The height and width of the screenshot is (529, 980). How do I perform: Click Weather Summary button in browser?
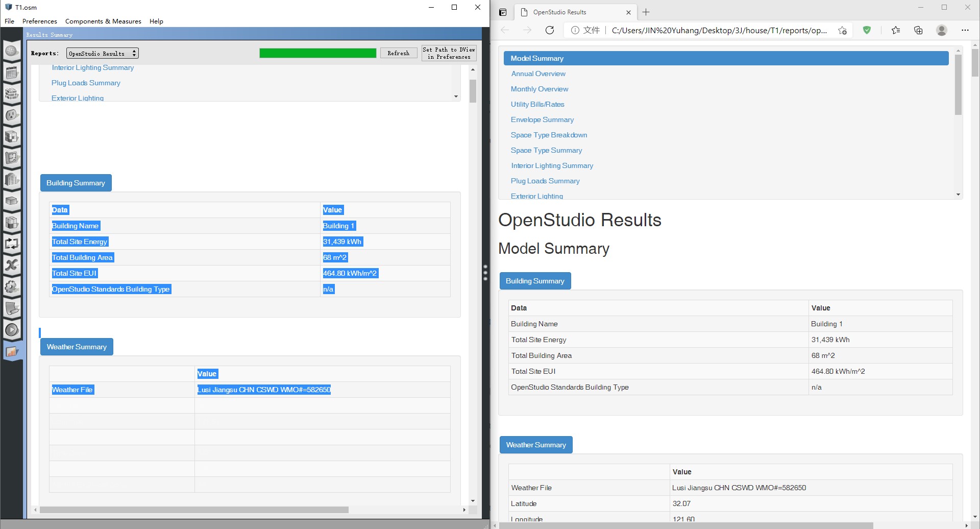[x=536, y=445]
